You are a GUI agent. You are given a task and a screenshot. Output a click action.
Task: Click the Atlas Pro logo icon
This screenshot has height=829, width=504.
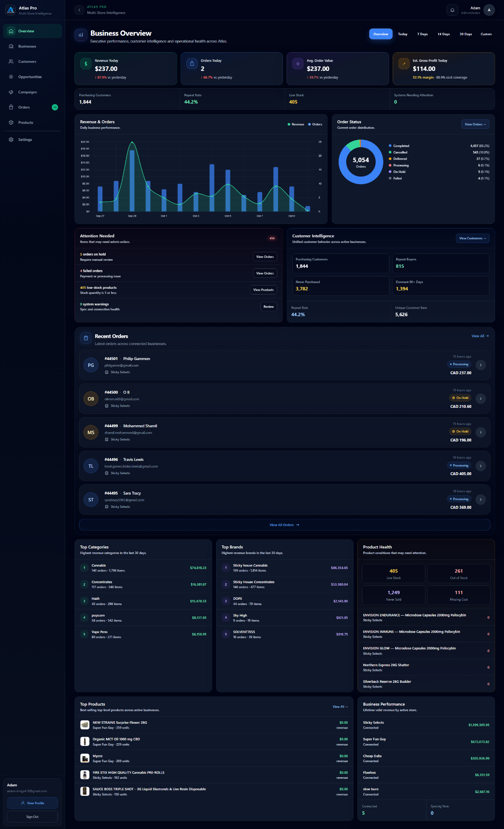coord(11,10)
